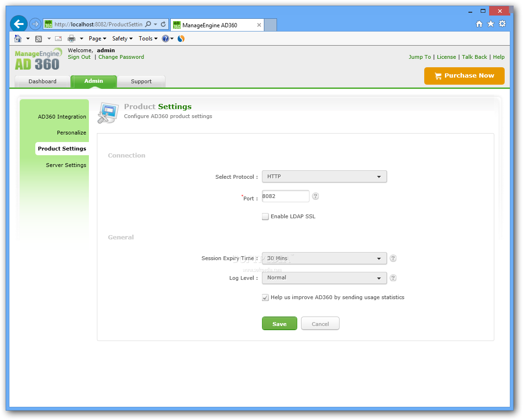Switch to the Support tab
Screen dimensions: 523x420
[x=141, y=81]
